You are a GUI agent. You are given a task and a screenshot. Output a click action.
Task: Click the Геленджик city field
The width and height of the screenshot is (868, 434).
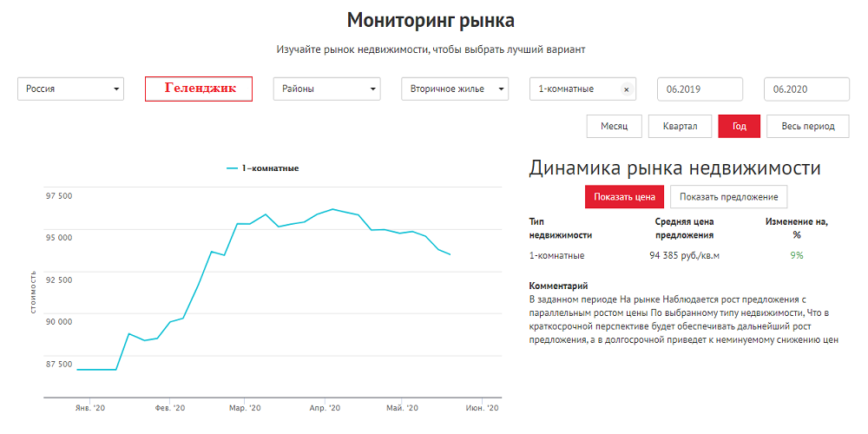tap(199, 89)
